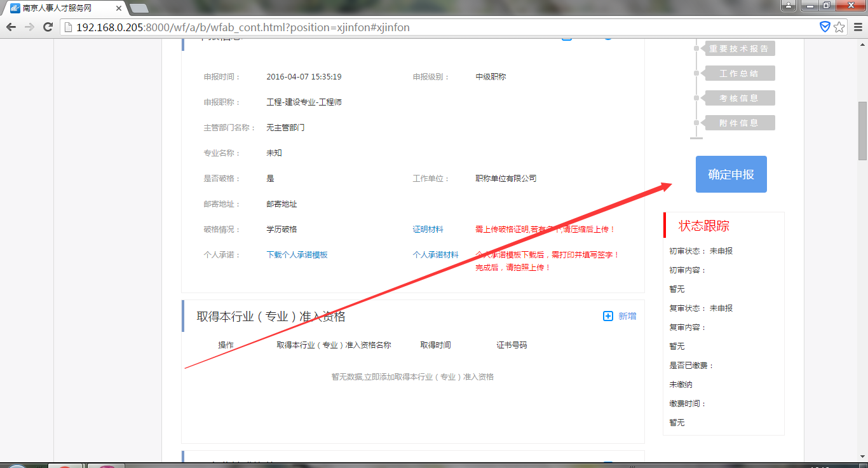Viewport: 868px width, 468px height.
Task: Open the Chrome hamburger menu
Action: coord(857,27)
